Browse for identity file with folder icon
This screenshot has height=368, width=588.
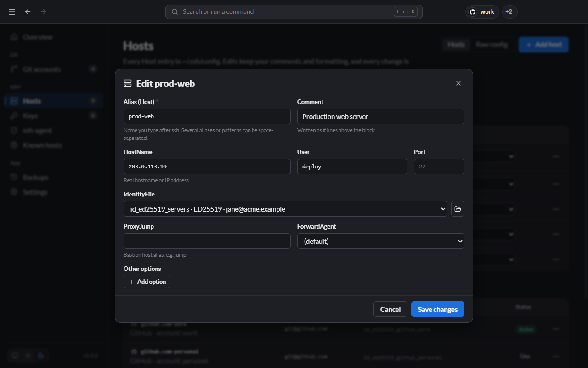(458, 209)
